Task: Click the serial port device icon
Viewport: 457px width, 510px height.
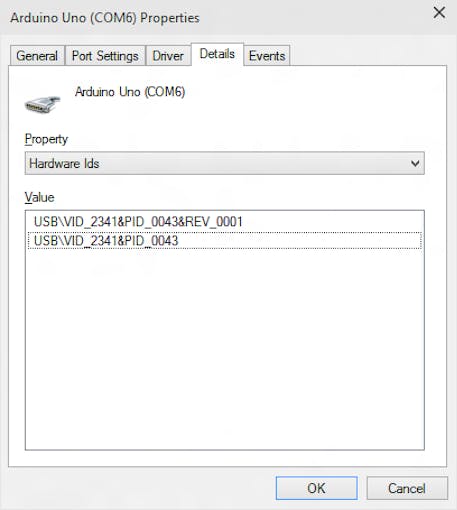Action: pyautogui.click(x=43, y=104)
